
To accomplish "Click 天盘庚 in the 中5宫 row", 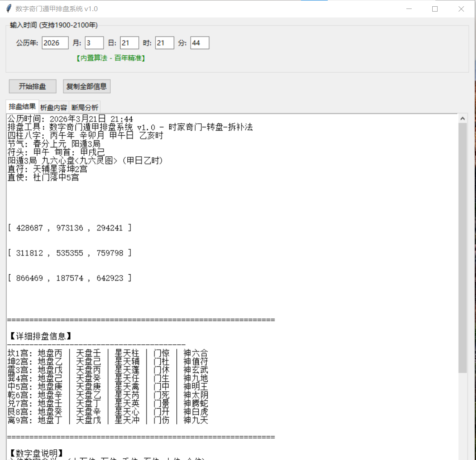I will tap(88, 386).
